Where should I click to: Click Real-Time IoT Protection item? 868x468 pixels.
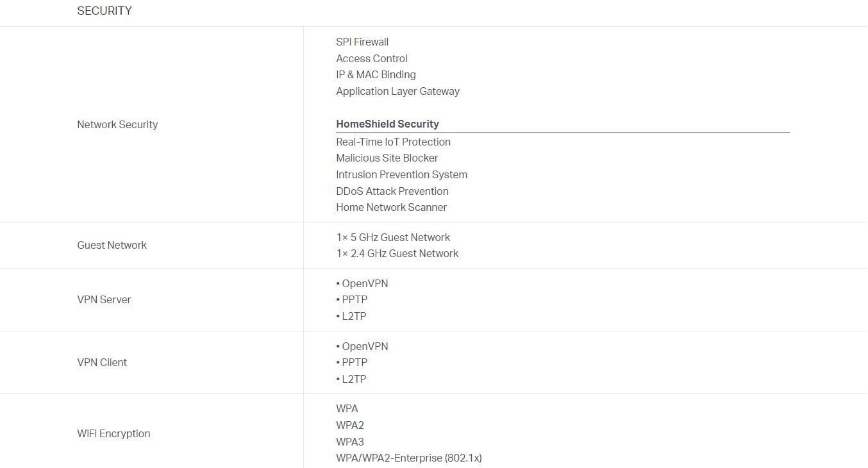tap(393, 142)
